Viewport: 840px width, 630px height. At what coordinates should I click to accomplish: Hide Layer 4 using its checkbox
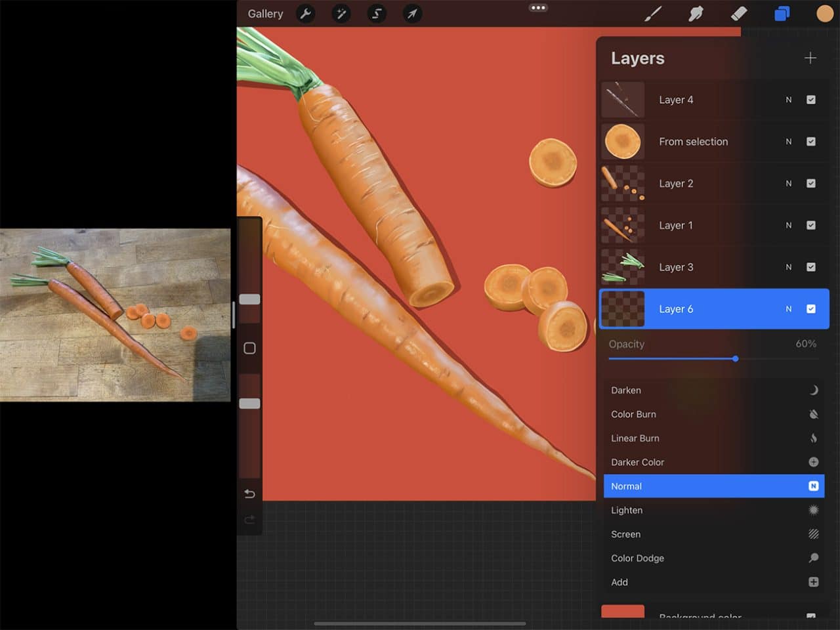812,99
